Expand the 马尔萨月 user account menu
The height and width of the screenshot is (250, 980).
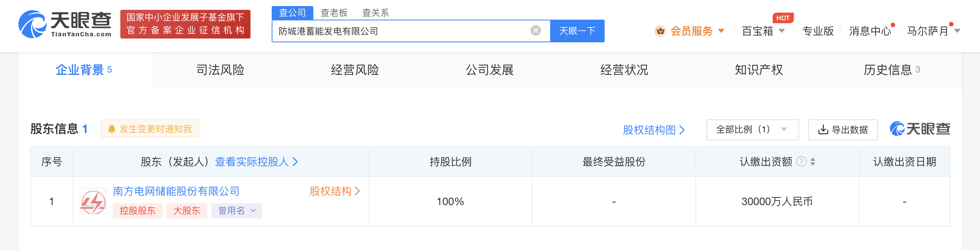(x=933, y=31)
